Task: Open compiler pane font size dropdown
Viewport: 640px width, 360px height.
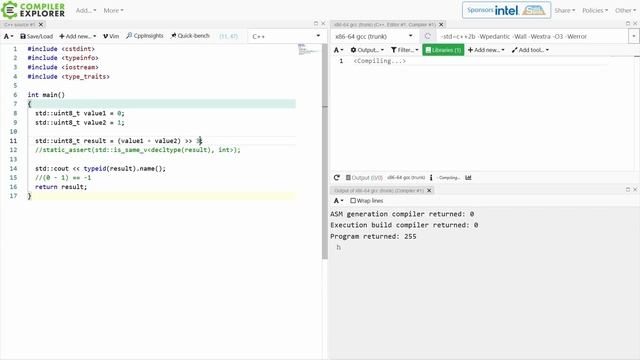Action: click(x=338, y=50)
